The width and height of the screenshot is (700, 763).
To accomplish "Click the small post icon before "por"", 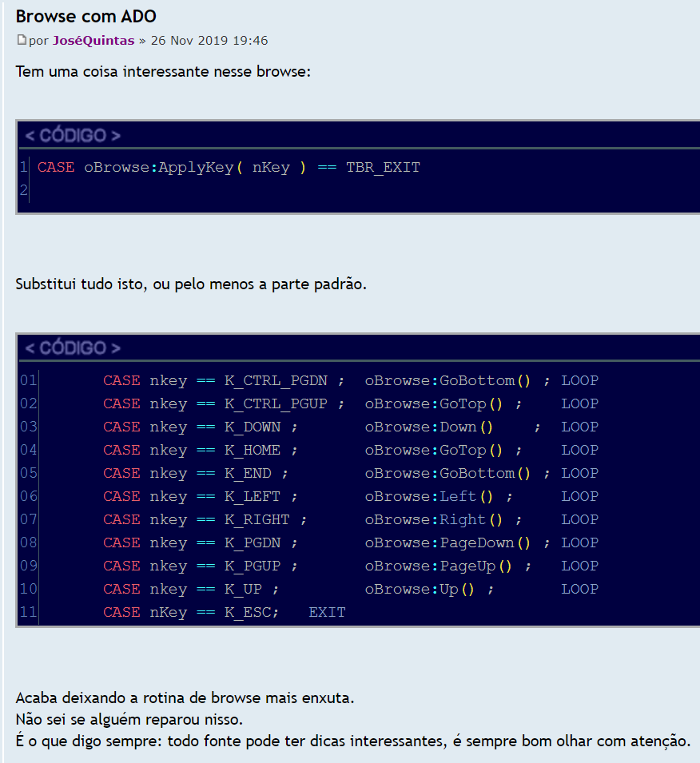I will (x=22, y=40).
